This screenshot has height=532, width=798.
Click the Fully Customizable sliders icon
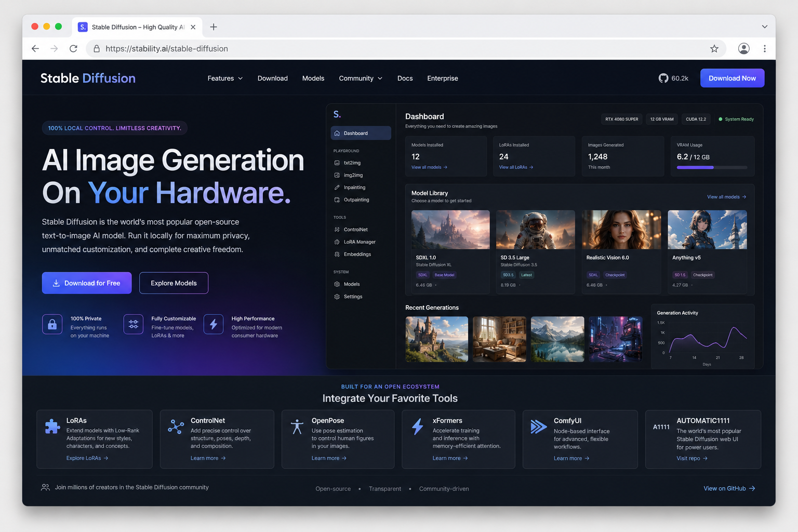point(134,325)
